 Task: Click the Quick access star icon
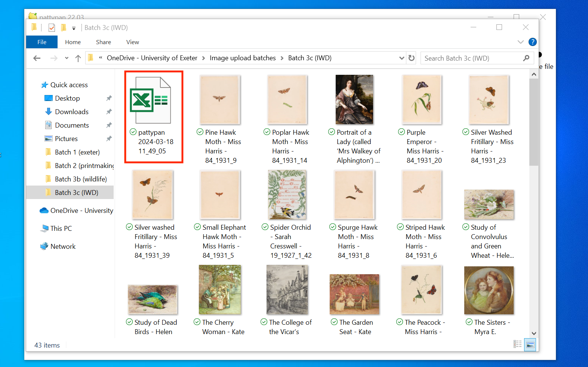pyautogui.click(x=44, y=85)
